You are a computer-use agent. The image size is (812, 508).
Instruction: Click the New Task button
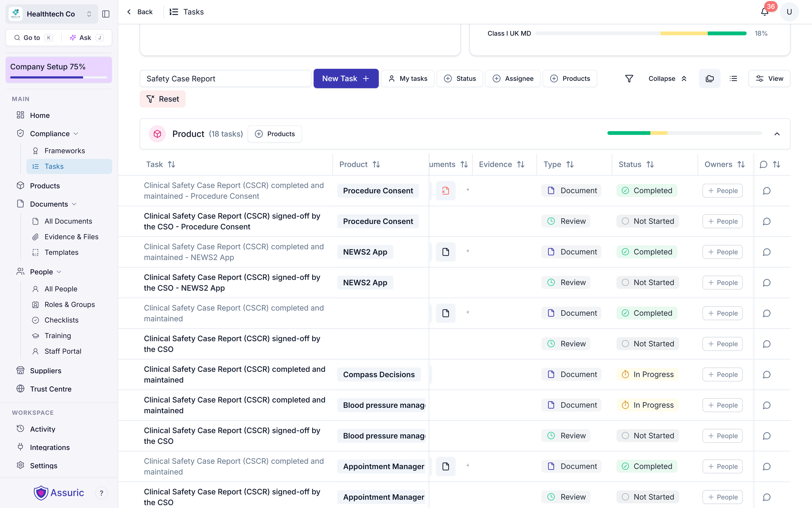click(x=346, y=79)
